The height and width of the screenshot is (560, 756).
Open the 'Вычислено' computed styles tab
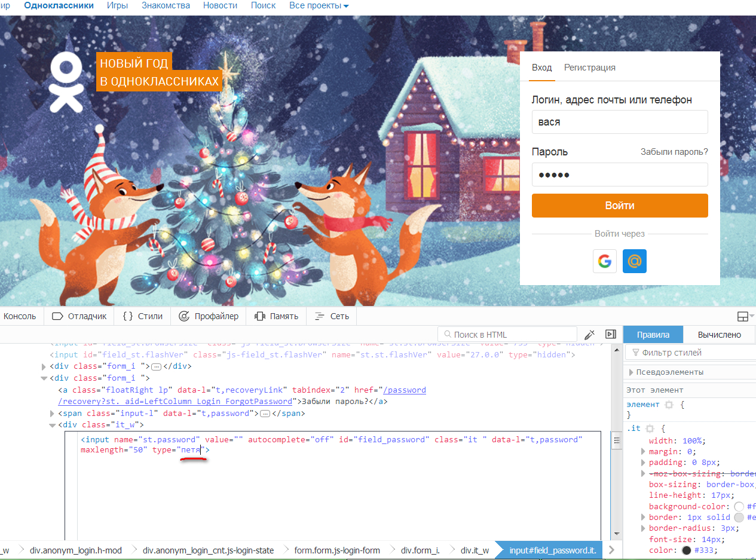click(718, 335)
